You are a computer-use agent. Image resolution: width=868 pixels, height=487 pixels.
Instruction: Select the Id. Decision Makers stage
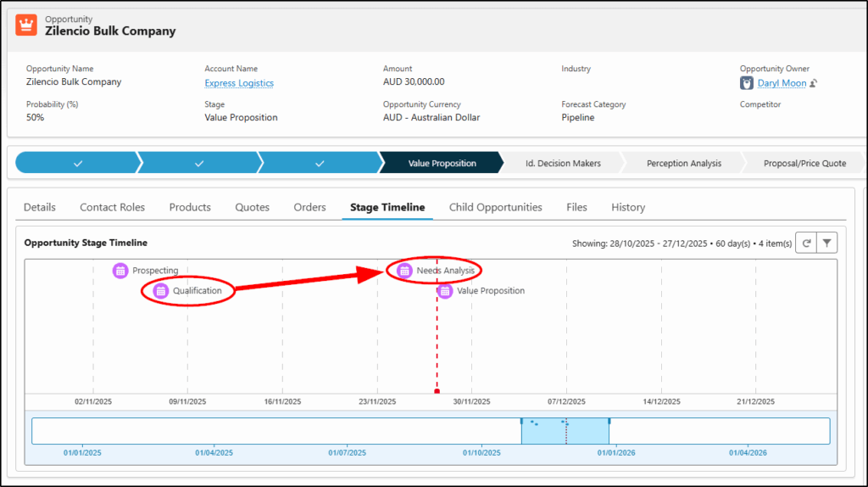(563, 163)
